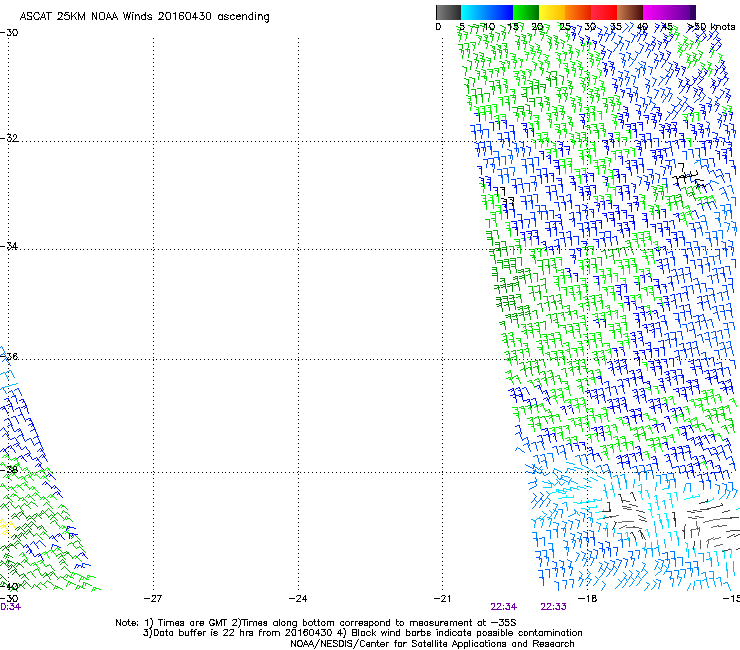The height and width of the screenshot is (650, 740).
Task: Click the dark purple 45-50 knots segment
Action: tap(682, 12)
